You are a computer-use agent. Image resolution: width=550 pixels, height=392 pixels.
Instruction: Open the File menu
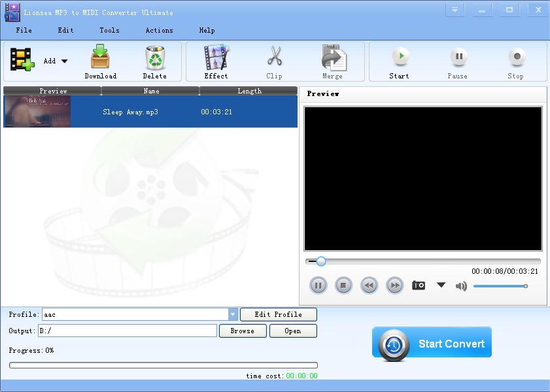coord(24,30)
